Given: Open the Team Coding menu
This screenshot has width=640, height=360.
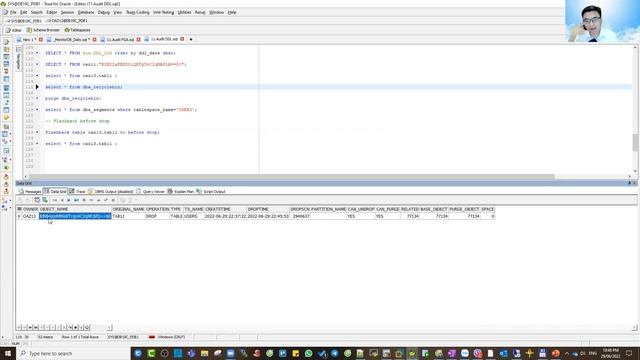Looking at the screenshot, I should click(x=138, y=12).
